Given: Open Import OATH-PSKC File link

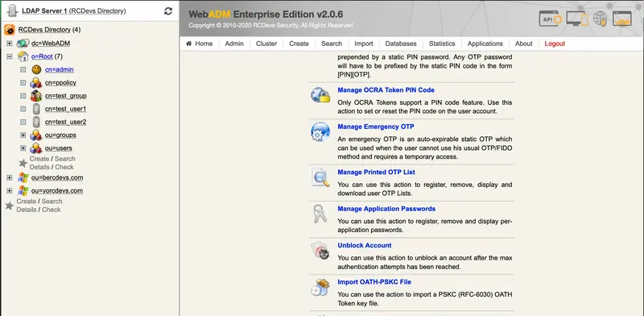Looking at the screenshot, I should [x=374, y=282].
